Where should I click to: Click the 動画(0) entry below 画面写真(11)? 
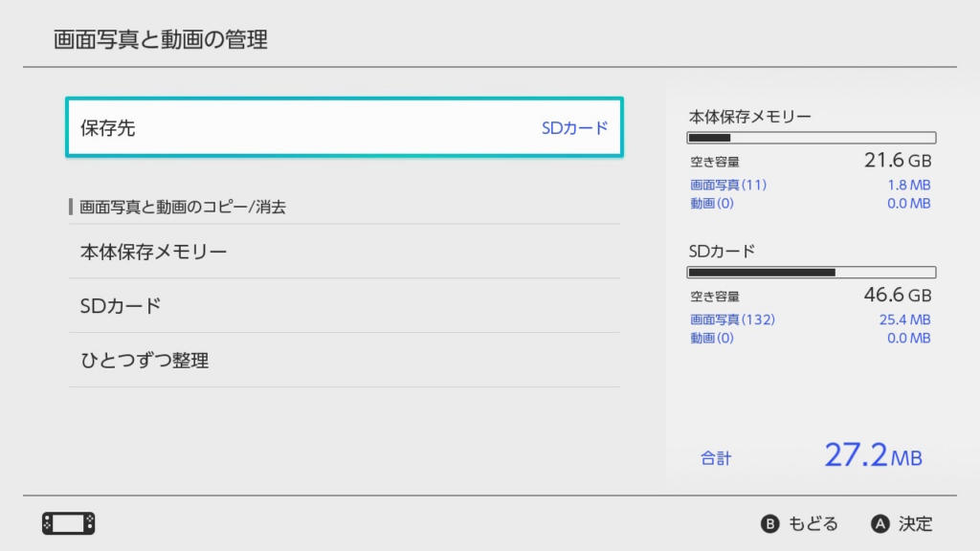click(x=712, y=203)
